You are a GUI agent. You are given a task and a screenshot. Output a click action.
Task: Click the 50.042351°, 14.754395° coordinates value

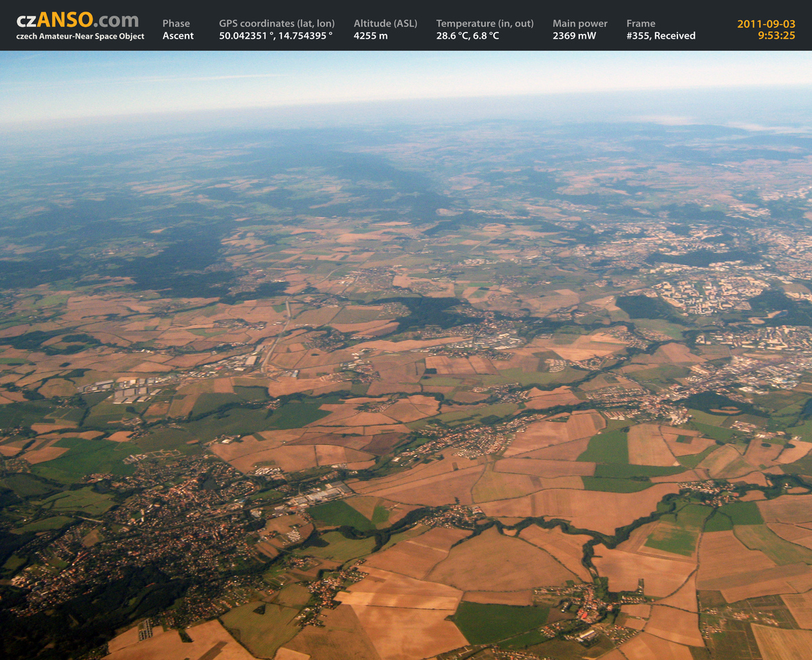275,36
